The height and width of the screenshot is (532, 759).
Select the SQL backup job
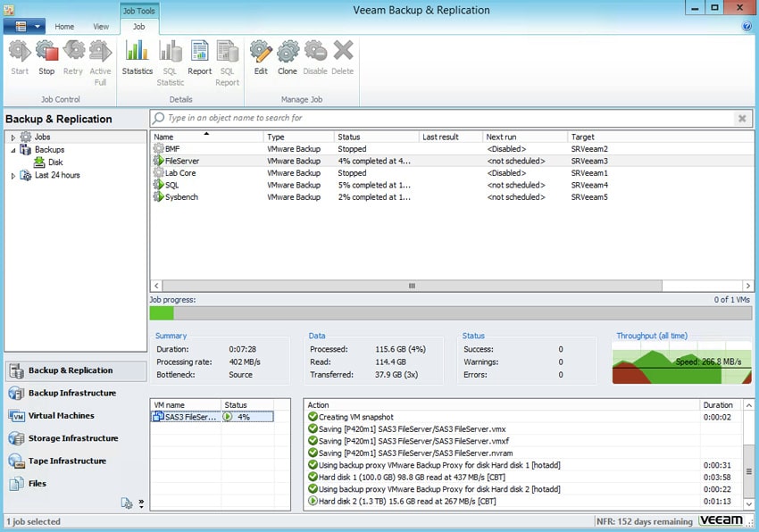pyautogui.click(x=452, y=185)
